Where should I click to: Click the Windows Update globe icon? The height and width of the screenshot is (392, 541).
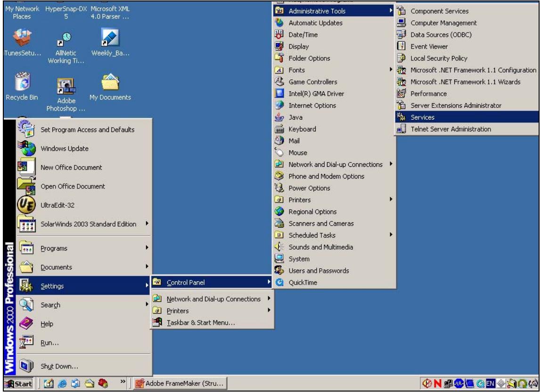[x=26, y=148]
